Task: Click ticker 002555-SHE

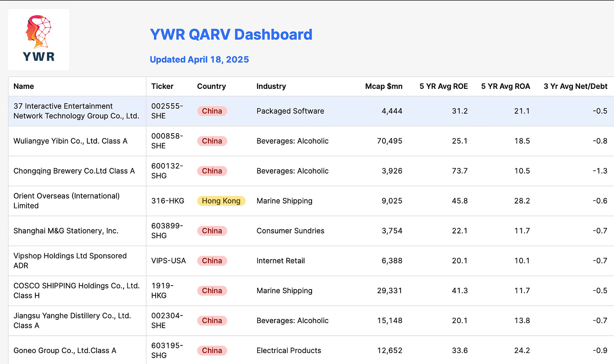Action: coord(167,111)
